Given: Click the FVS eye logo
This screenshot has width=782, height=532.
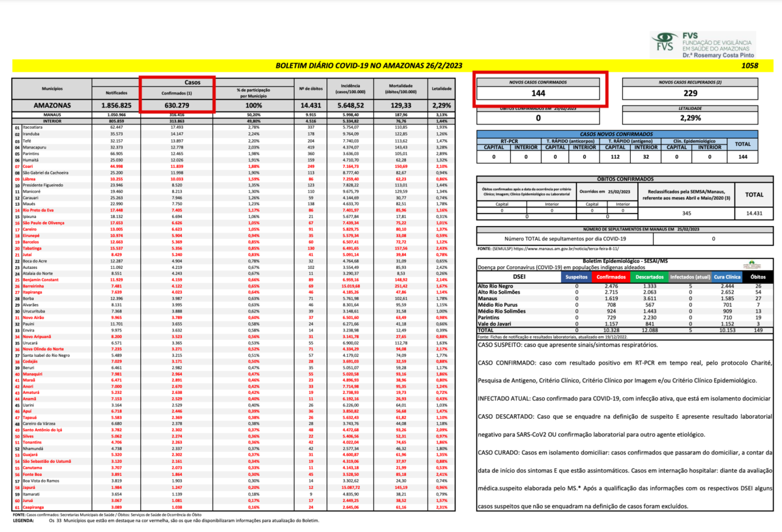Looking at the screenshot, I should coord(665,42).
